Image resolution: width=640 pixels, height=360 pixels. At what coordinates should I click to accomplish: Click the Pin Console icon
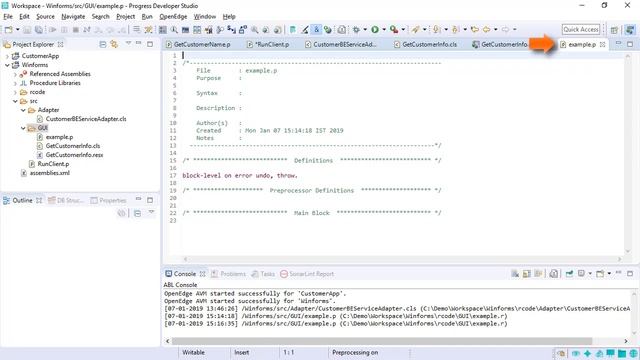pyautogui.click(x=569, y=273)
